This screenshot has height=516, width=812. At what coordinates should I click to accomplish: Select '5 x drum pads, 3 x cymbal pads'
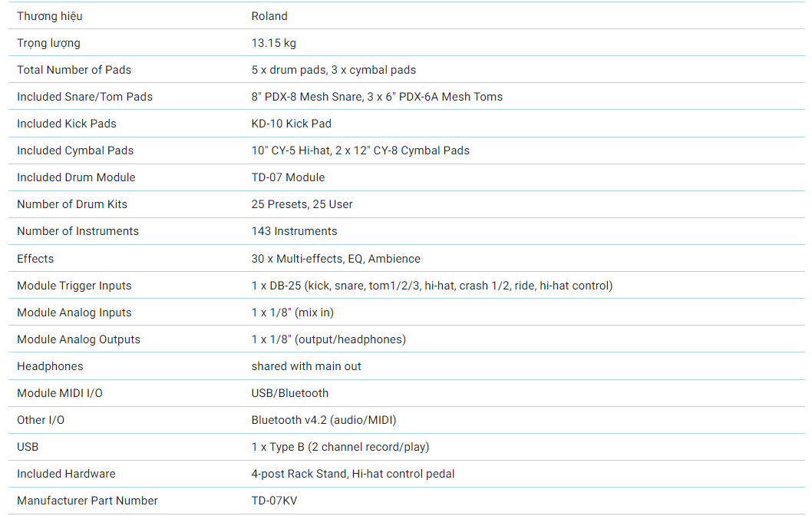pos(334,70)
